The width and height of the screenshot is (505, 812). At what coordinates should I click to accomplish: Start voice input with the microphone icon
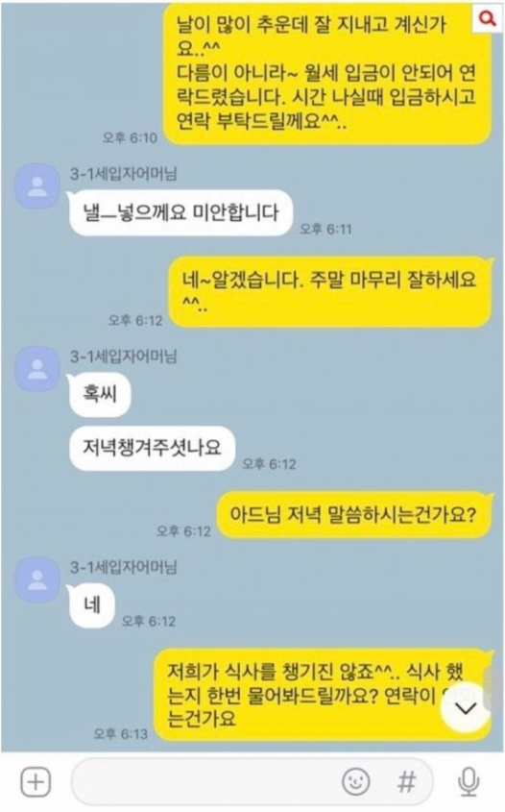point(469,781)
